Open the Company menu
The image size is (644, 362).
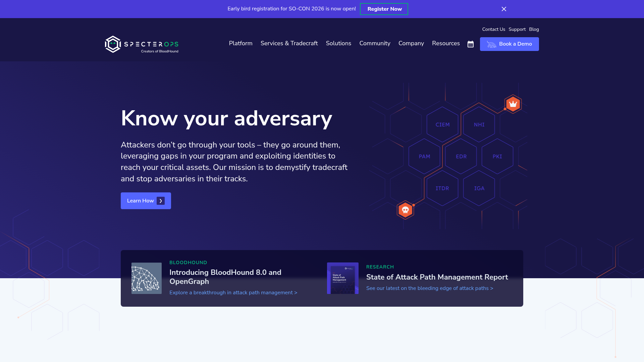pos(411,43)
